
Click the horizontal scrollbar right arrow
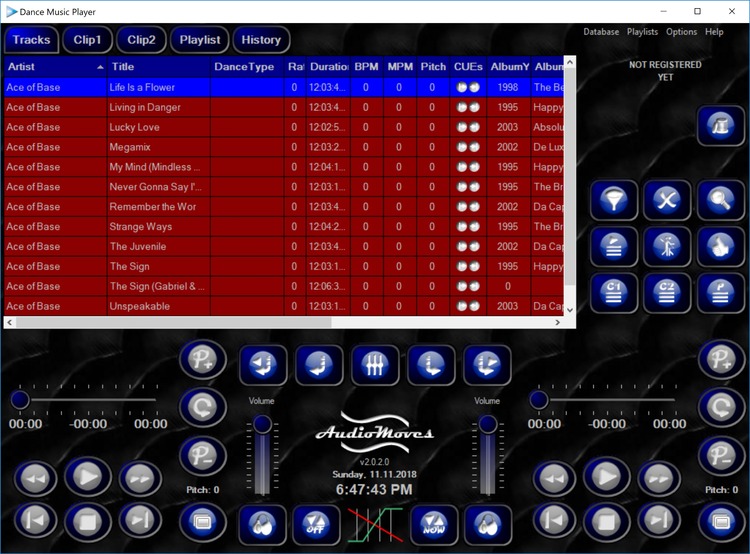coord(557,322)
